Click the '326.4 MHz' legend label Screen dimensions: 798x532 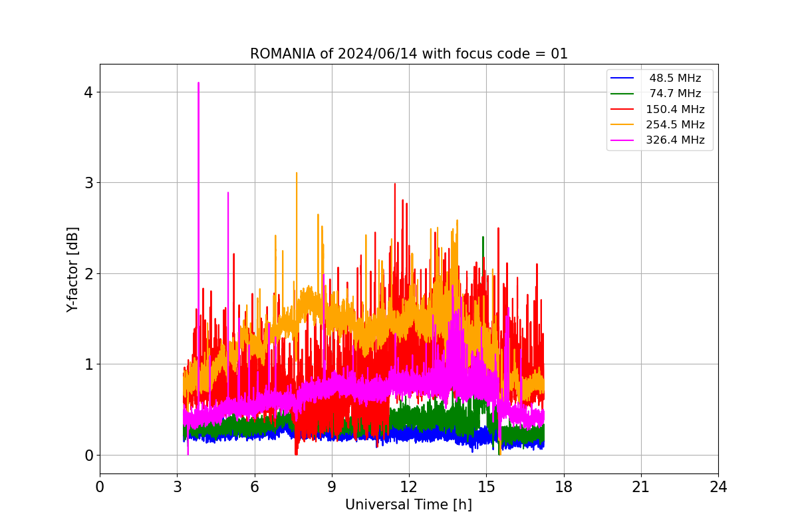[x=675, y=140]
